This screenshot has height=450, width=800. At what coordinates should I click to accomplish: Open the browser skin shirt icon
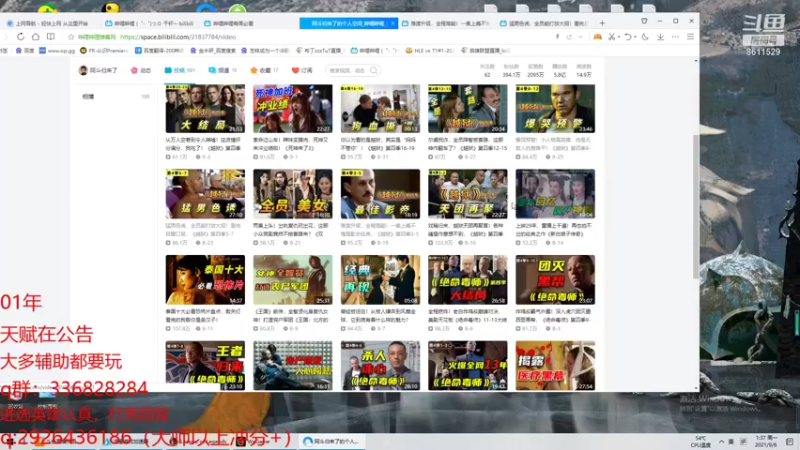(x=644, y=21)
